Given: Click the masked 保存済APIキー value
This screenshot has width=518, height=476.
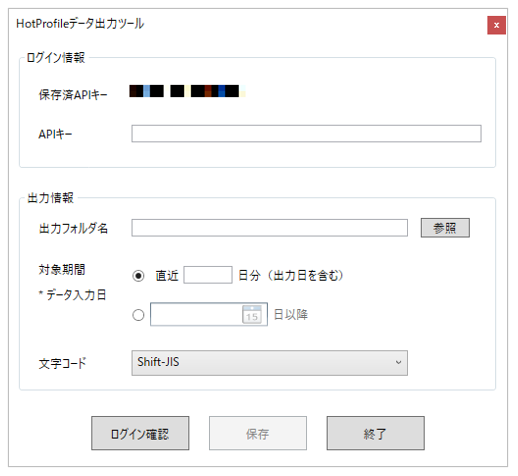Looking at the screenshot, I should [187, 91].
